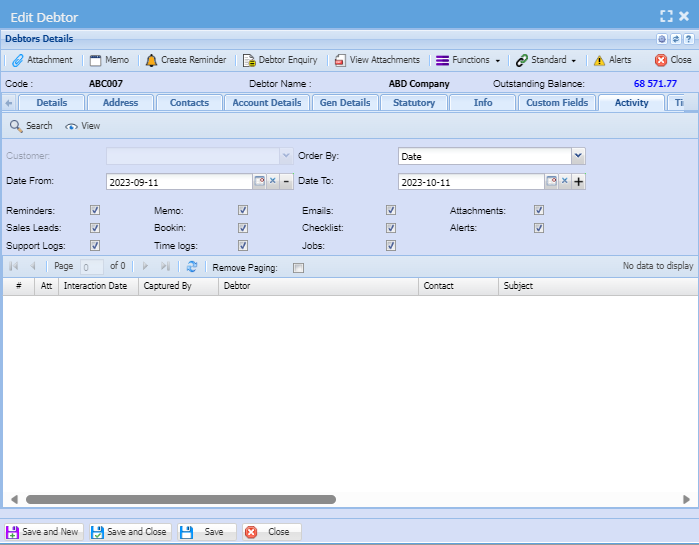Expand the Standard dropdown menu

coord(546,60)
